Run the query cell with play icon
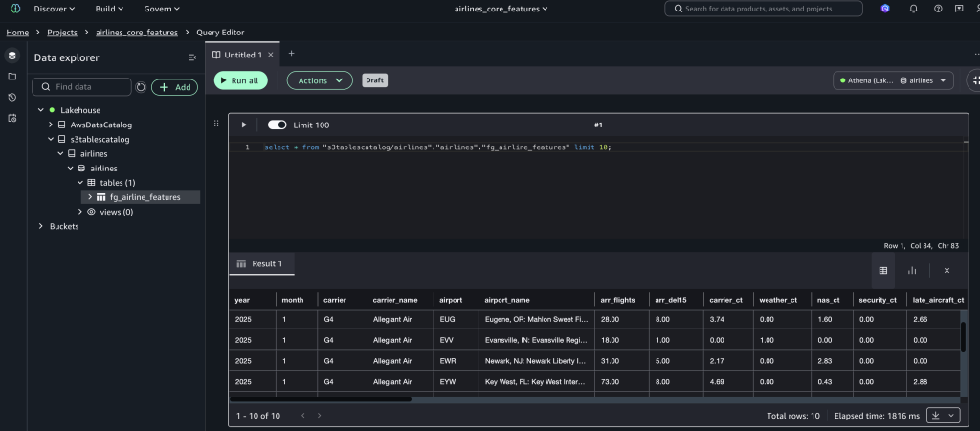The width and height of the screenshot is (980, 431). tap(243, 125)
